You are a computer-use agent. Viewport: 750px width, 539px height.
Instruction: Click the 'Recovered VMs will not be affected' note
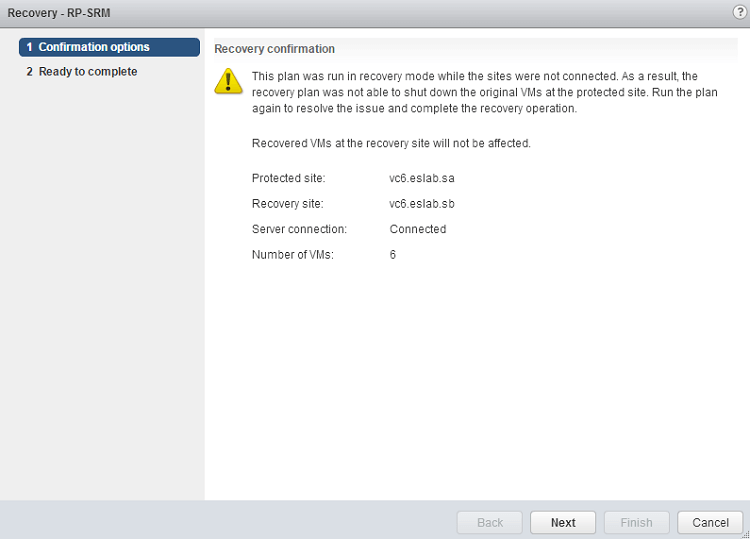[x=391, y=143]
